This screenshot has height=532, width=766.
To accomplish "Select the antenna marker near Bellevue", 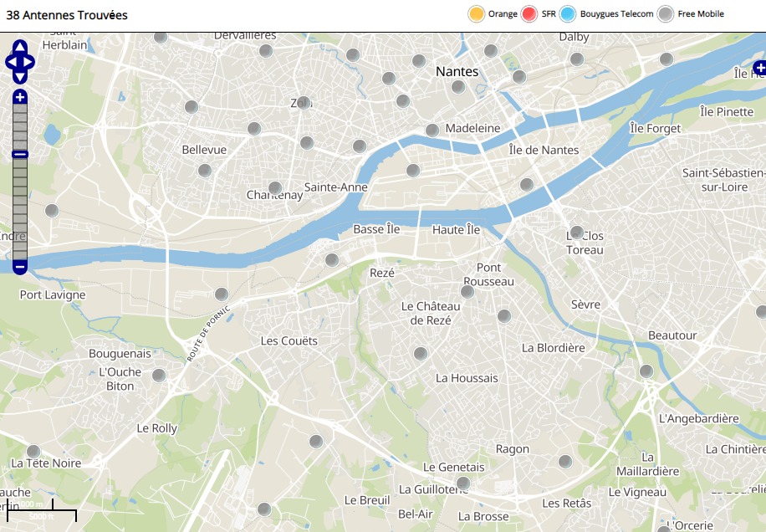I will pyautogui.click(x=204, y=171).
